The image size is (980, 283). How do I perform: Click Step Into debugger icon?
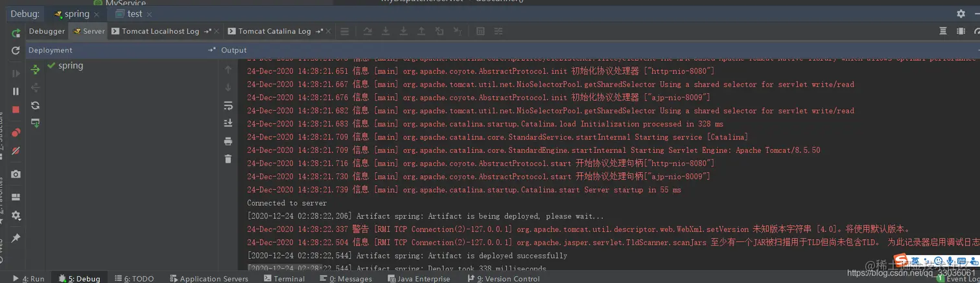386,31
